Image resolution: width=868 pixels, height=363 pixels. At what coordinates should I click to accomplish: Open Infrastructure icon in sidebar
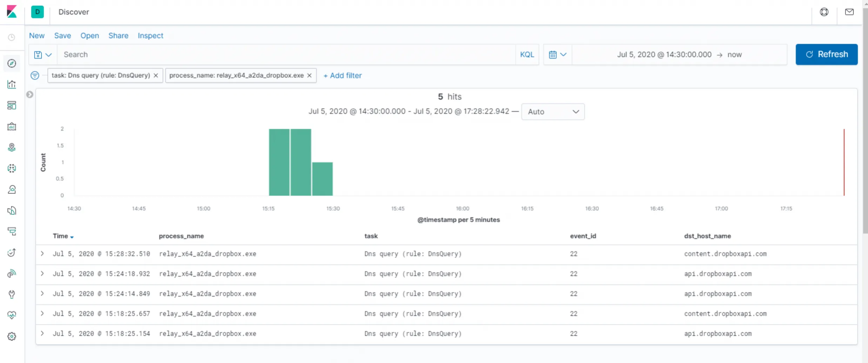point(12,190)
